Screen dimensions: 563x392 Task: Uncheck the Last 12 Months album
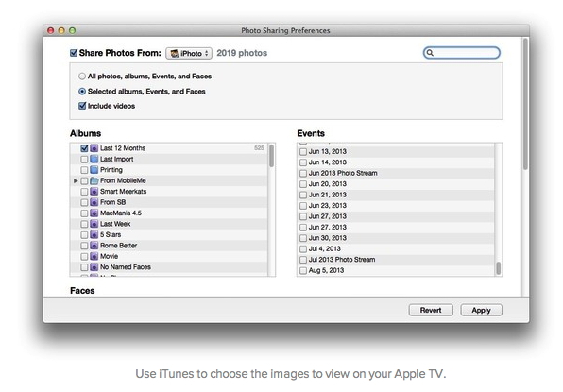[84, 148]
